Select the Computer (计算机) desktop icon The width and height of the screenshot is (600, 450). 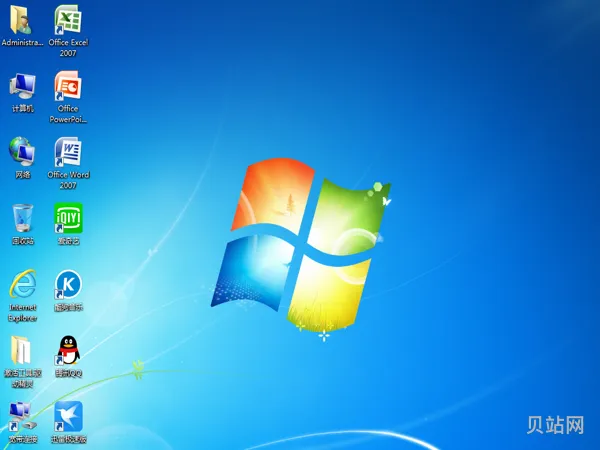pyautogui.click(x=23, y=86)
